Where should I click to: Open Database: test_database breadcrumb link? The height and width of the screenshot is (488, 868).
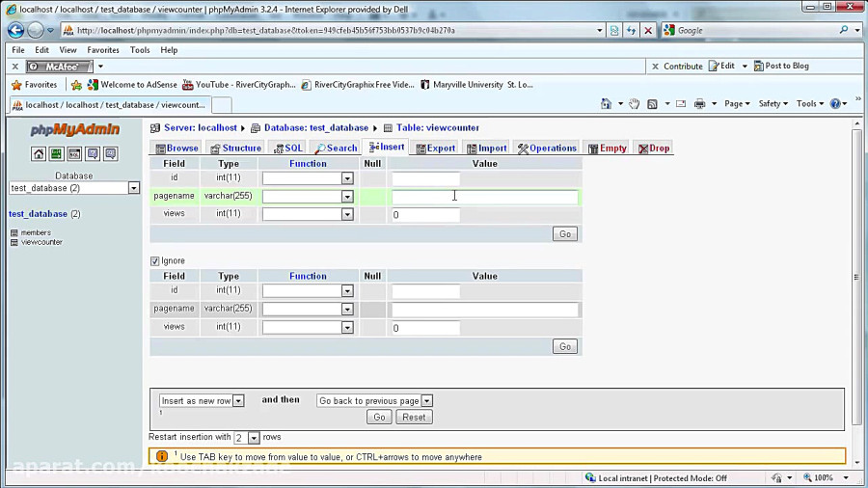(316, 128)
